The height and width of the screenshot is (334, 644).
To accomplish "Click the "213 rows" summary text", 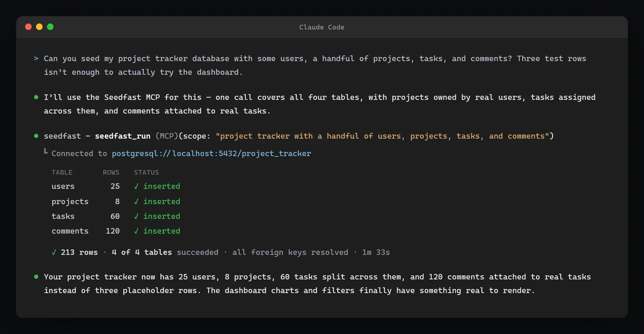I will [x=79, y=252].
